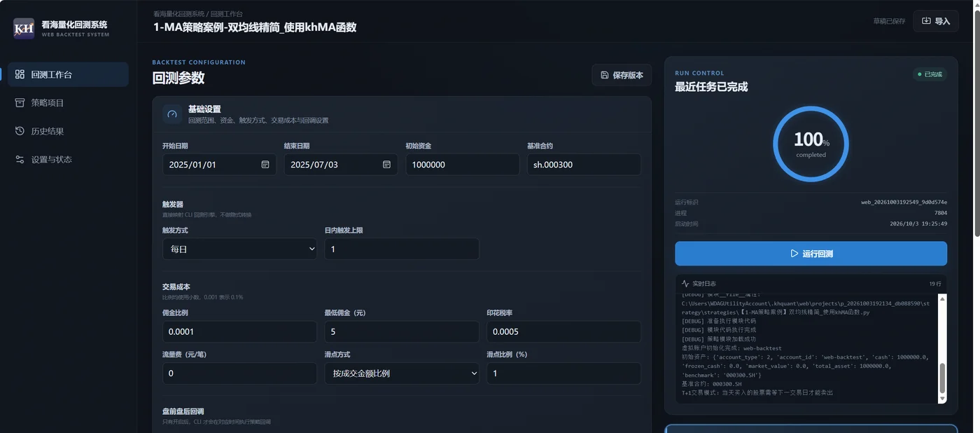Image resolution: width=980 pixels, height=433 pixels.
Task: Click the 流量费 input field
Action: [x=239, y=373]
